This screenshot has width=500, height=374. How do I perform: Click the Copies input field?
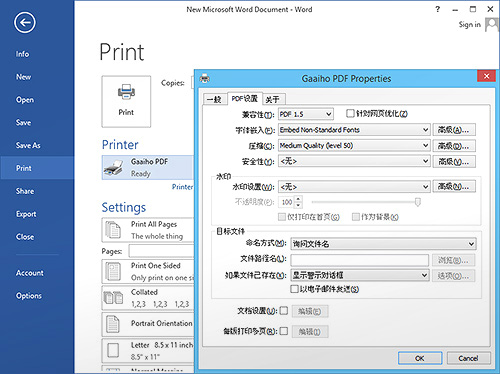point(192,83)
